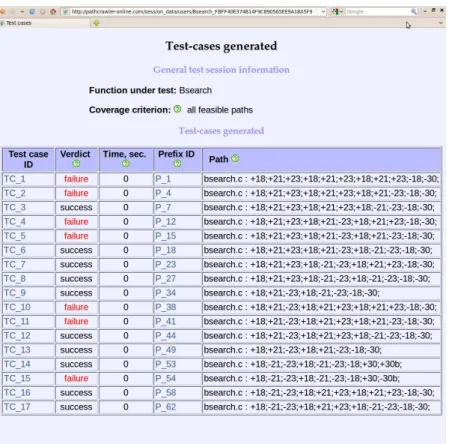449x444 pixels.
Task: Open test case TC_5 link
Action: coord(14,236)
